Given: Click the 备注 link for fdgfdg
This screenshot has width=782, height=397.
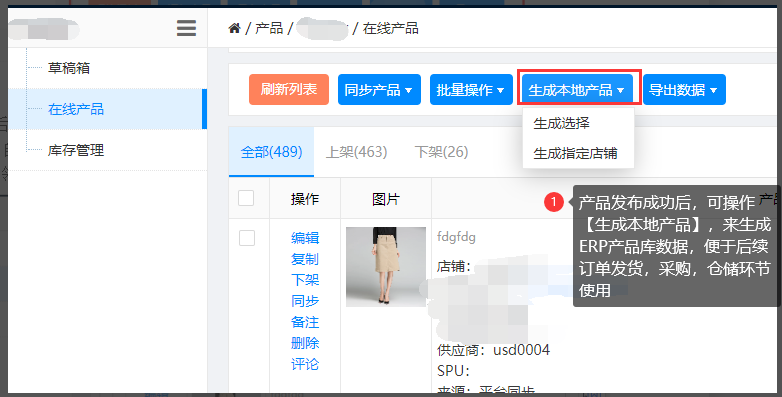Looking at the screenshot, I should pyautogui.click(x=305, y=322).
